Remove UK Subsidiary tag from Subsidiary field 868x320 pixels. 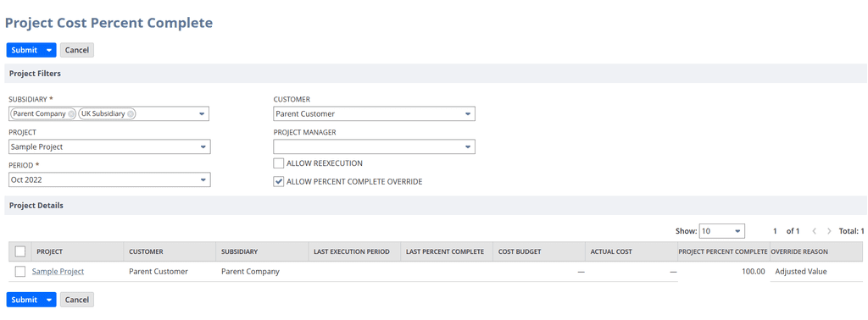(130, 113)
